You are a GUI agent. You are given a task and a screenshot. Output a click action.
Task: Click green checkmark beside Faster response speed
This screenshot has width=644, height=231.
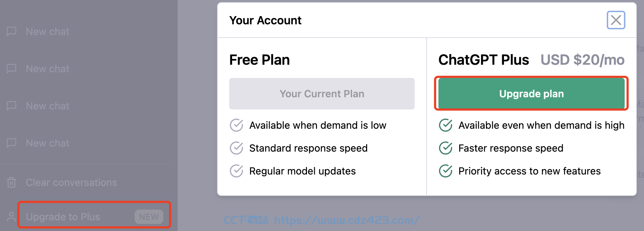pos(446,148)
